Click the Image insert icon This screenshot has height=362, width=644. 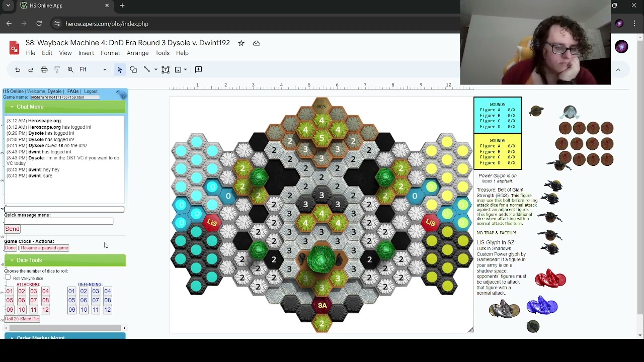coord(178,69)
